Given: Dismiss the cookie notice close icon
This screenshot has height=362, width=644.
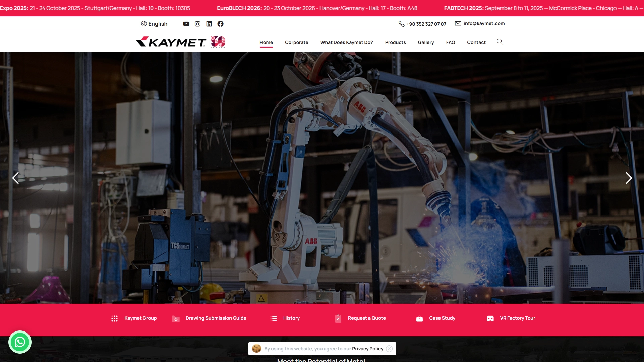Looking at the screenshot, I should coord(389,349).
